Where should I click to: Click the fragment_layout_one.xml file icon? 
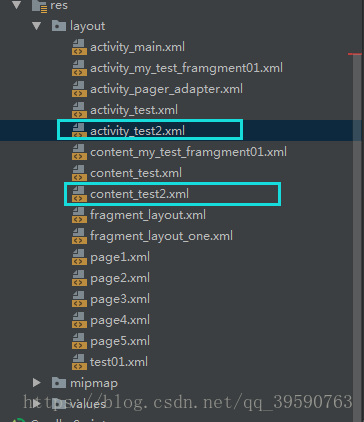pos(79,236)
